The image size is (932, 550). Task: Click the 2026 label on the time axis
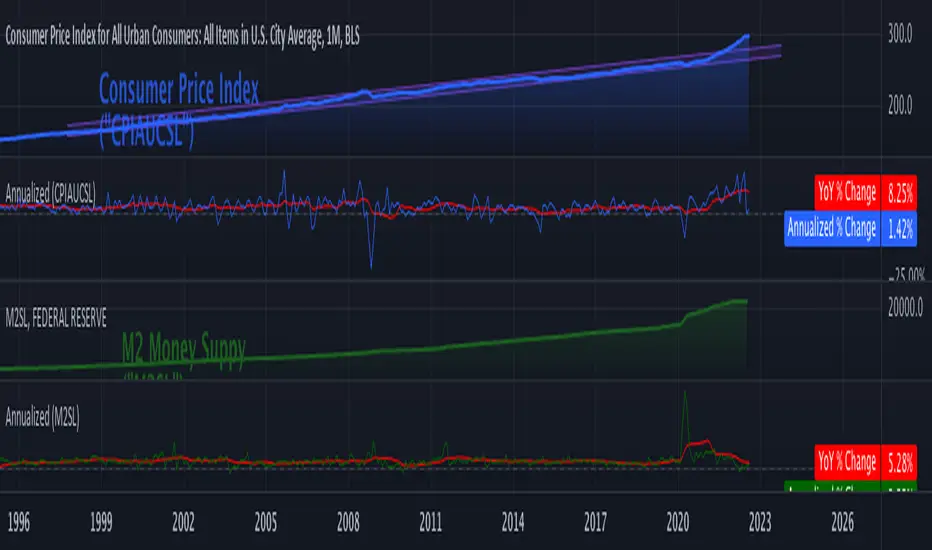(x=843, y=521)
